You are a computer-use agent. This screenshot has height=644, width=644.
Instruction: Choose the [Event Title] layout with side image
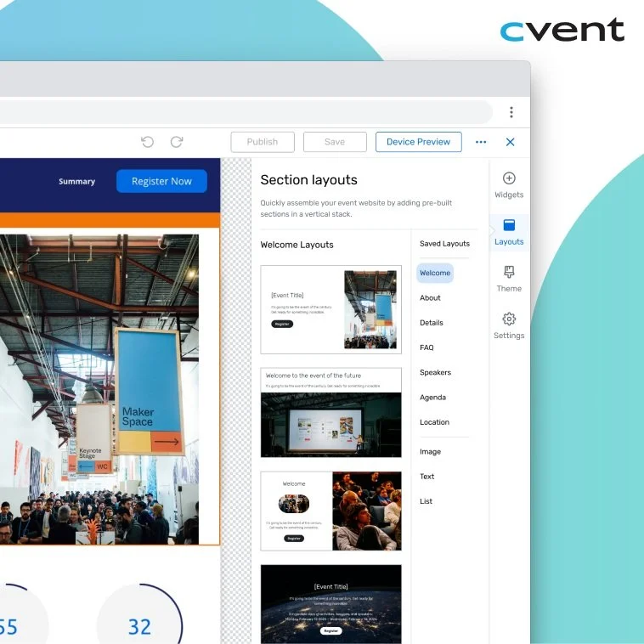(331, 309)
